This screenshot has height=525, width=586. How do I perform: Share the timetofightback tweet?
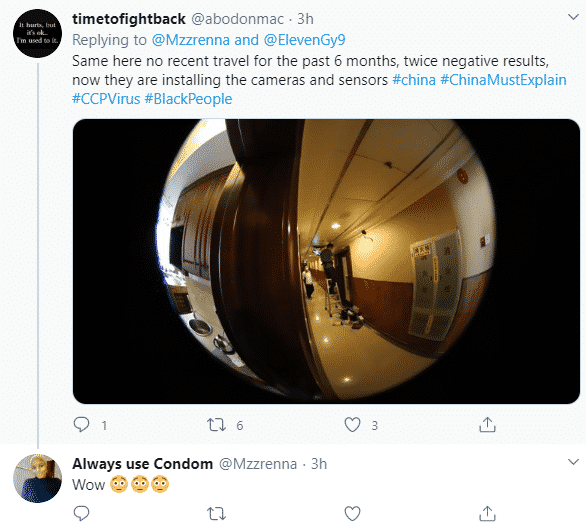[x=487, y=424]
